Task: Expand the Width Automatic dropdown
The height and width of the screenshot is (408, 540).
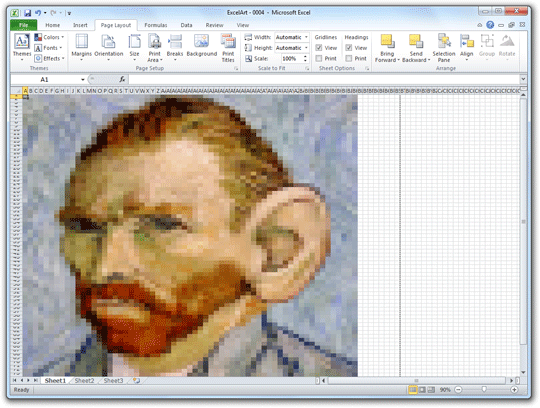Action: click(306, 37)
